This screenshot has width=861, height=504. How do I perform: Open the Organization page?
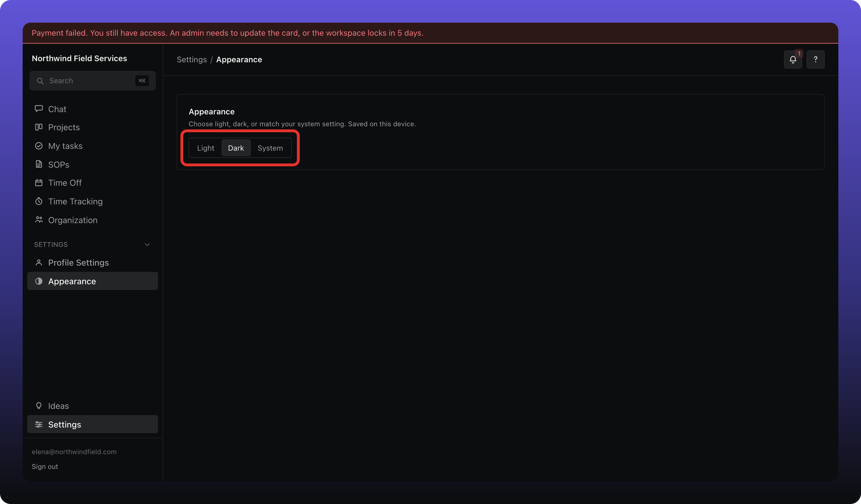point(93,220)
